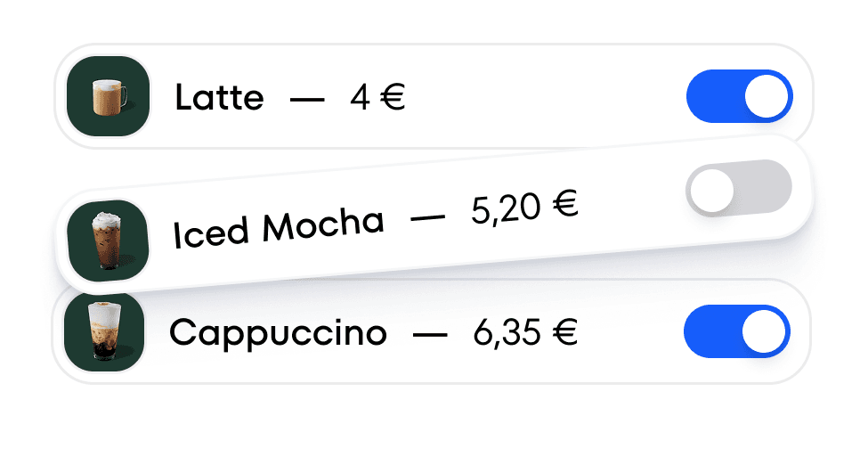Click the 6,35 € Cappuccino price
Viewport: 868px width, 465px height.
click(x=525, y=334)
